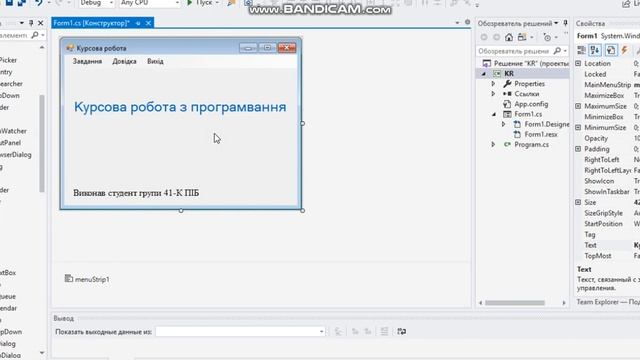Open the toolbox panel window options arrow

tap(22, 23)
